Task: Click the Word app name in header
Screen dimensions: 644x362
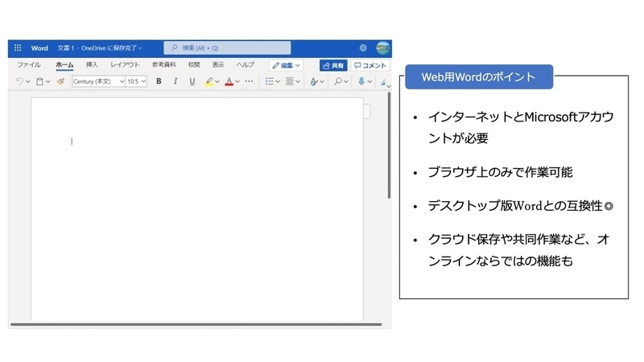Action: coord(39,48)
